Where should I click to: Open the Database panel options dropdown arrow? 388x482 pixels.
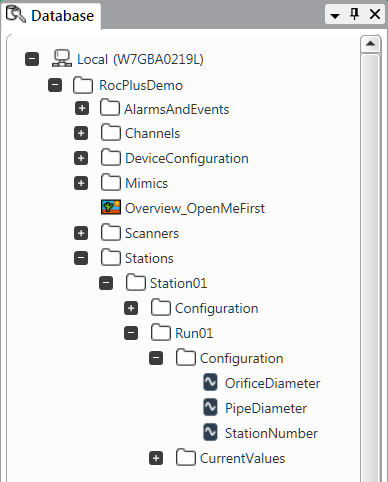pyautogui.click(x=335, y=15)
